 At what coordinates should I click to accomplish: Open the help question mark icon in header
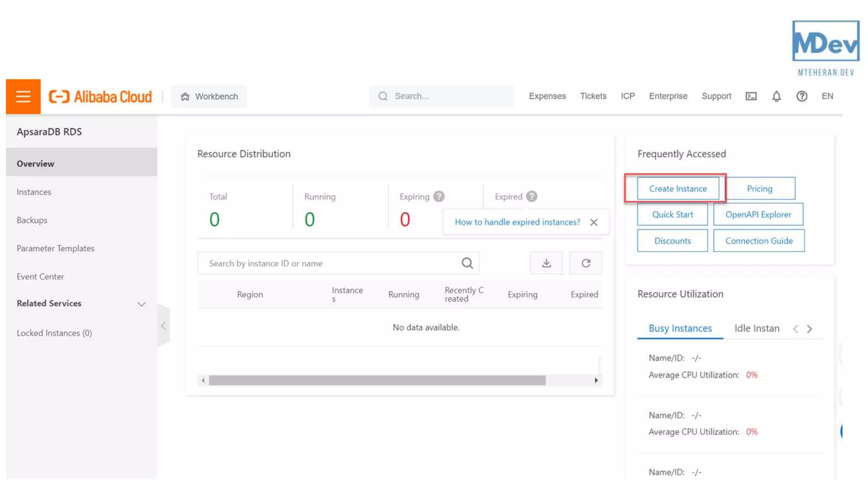[x=801, y=96]
